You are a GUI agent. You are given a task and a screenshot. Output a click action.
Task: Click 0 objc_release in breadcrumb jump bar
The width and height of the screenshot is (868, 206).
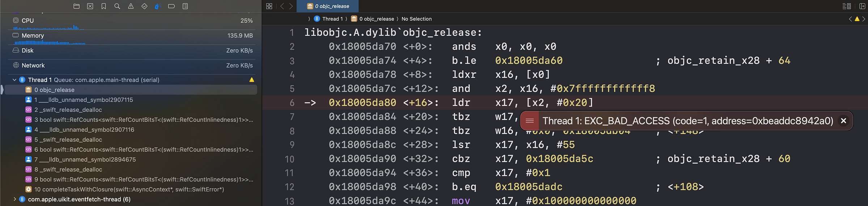[x=373, y=19]
